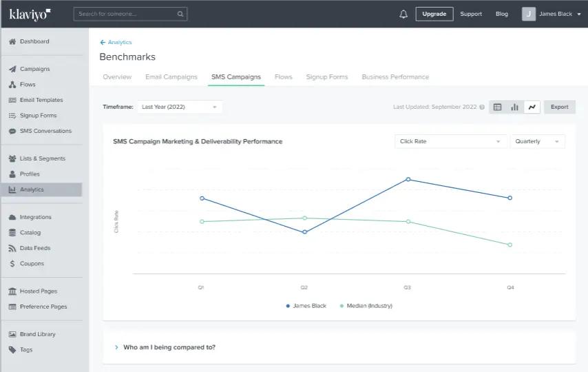This screenshot has height=372, width=588.
Task: Click the Signup Forms list icon
Action: click(12, 116)
